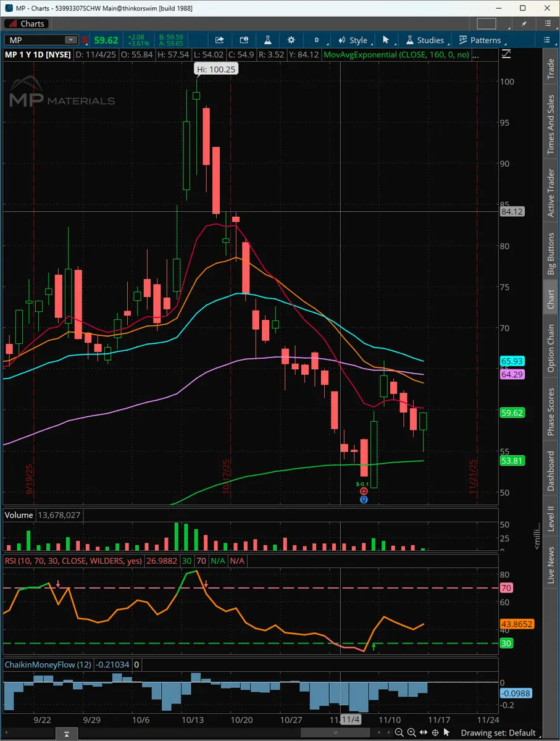Select the Chart side tab
Image resolution: width=560 pixels, height=741 pixels.
[551, 299]
